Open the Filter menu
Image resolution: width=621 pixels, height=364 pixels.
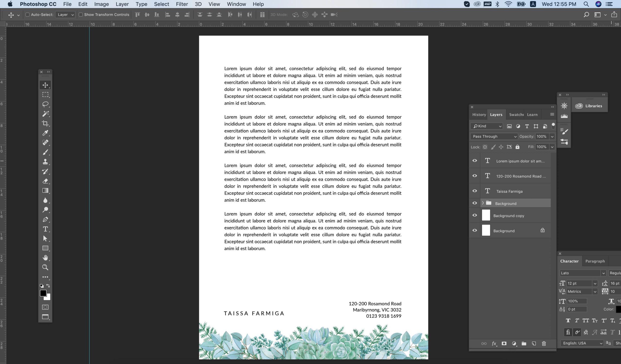182,4
